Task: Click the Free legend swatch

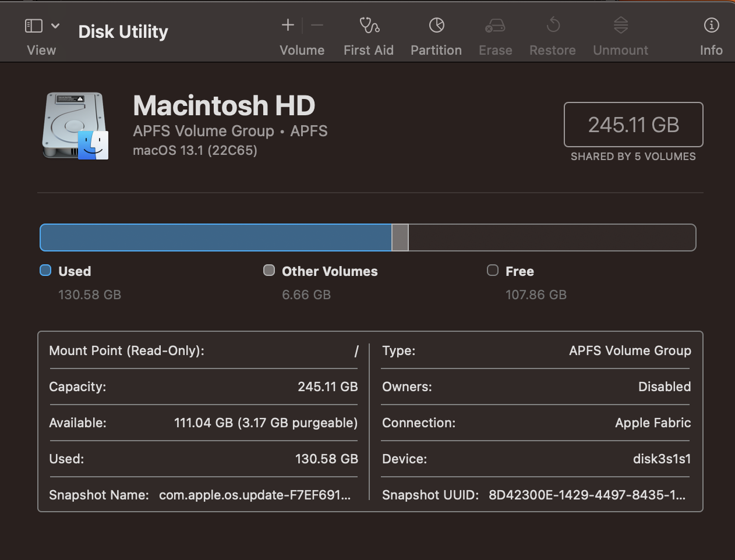Action: [x=493, y=270]
